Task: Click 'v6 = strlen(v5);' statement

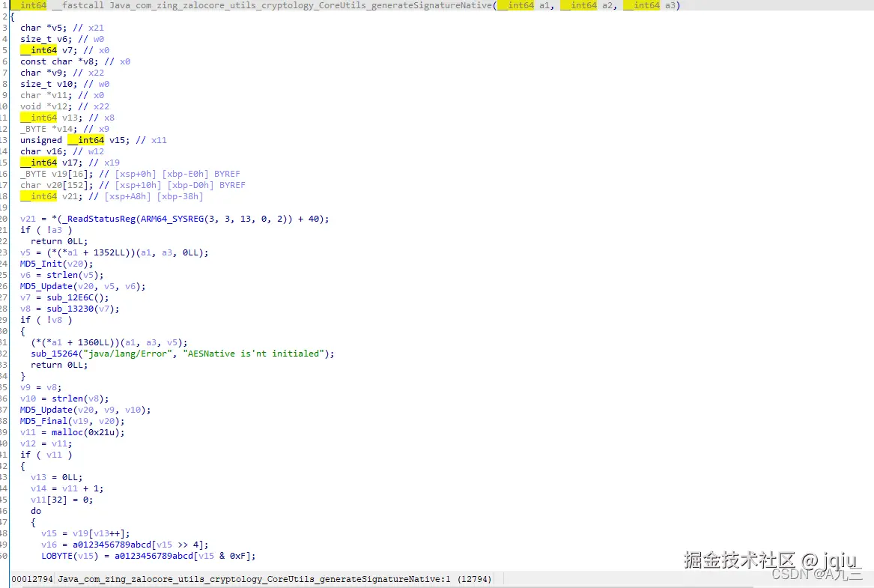Action: 62,275
